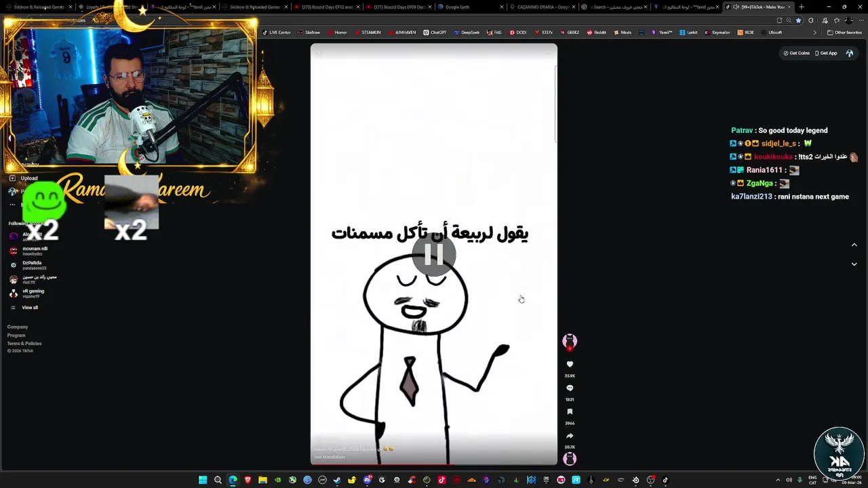
Task: Open STEAMUN bookmark
Action: pos(368,33)
